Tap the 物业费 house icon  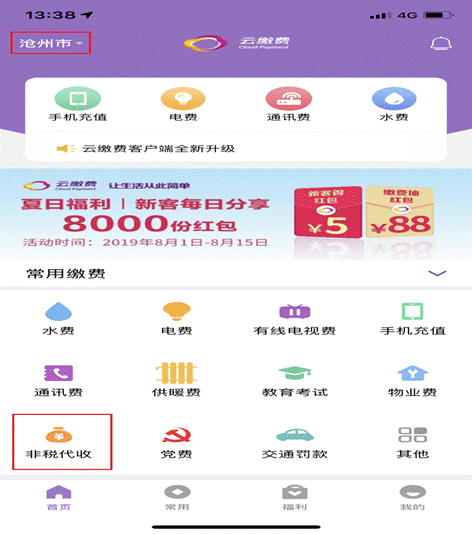(x=412, y=381)
